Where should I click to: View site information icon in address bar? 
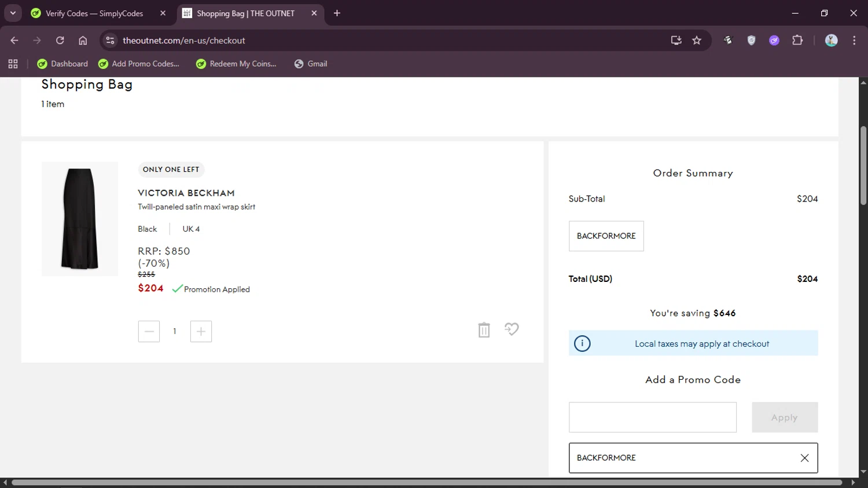110,41
